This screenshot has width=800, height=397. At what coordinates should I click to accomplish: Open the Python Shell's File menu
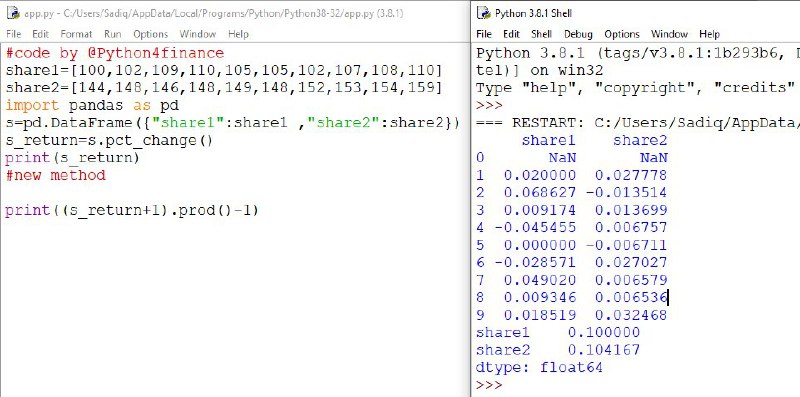484,34
